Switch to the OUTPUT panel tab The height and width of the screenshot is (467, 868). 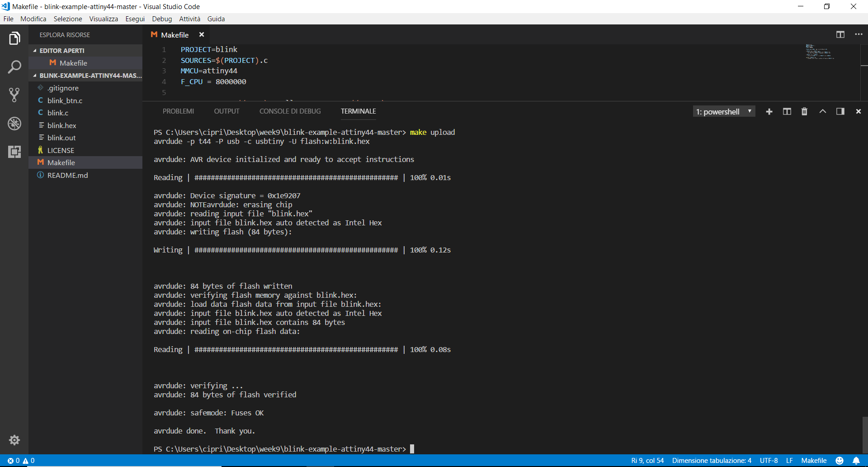point(226,111)
